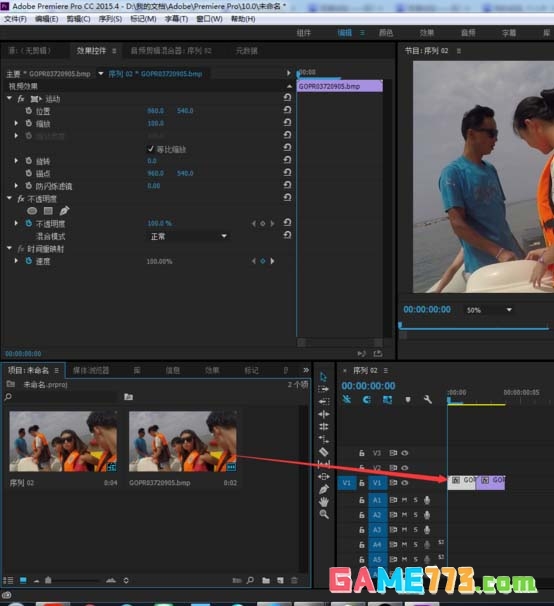This screenshot has height=606, width=554.
Task: Expand the 防闪烁滤镜 anti-flicker property
Action: pyautogui.click(x=16, y=186)
